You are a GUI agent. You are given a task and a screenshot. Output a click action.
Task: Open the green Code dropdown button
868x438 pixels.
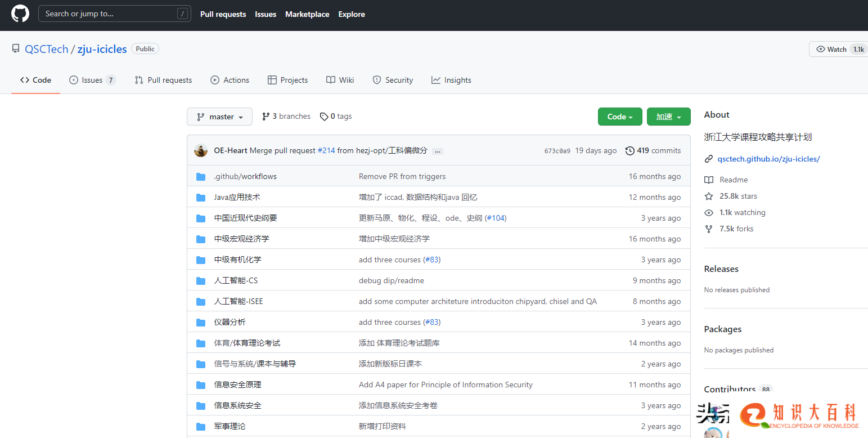point(620,117)
